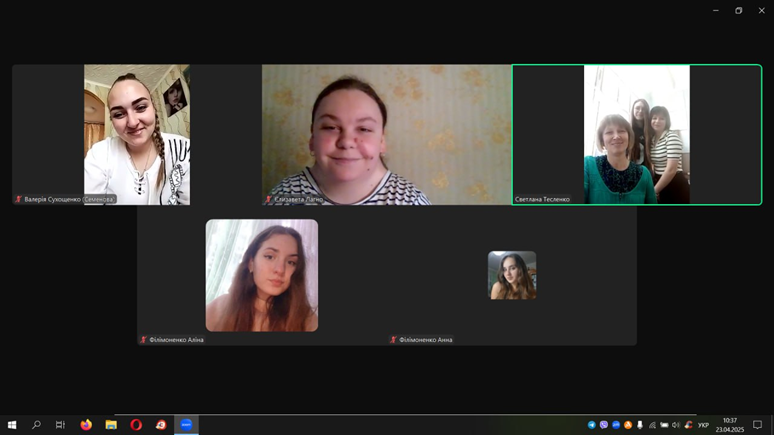
Task: Select Єлизавета Лагно video tile
Action: coord(387,134)
